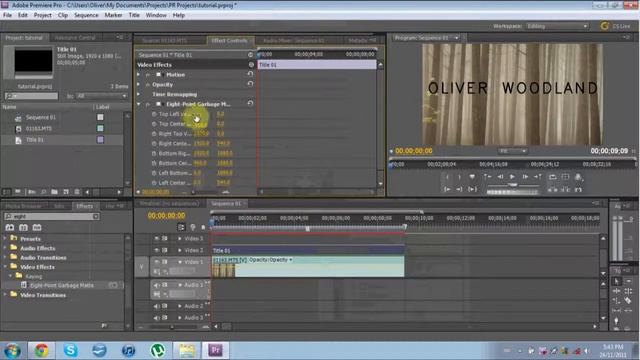Click Play In to Out button

pyautogui.click(x=472, y=189)
